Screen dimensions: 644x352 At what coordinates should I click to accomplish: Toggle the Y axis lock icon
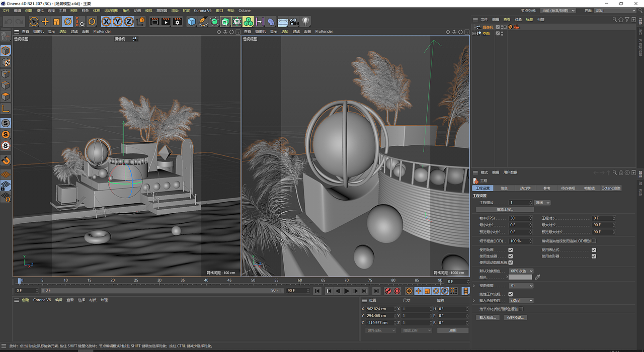(x=117, y=22)
